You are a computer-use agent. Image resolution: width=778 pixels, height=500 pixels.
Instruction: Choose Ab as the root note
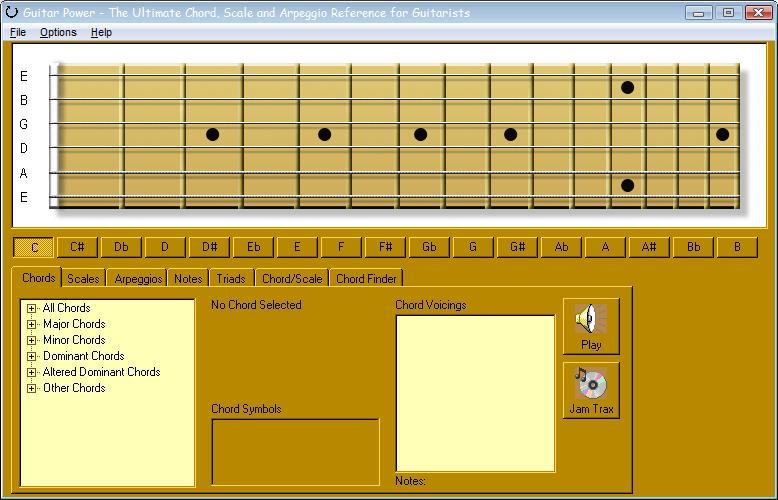(x=561, y=247)
